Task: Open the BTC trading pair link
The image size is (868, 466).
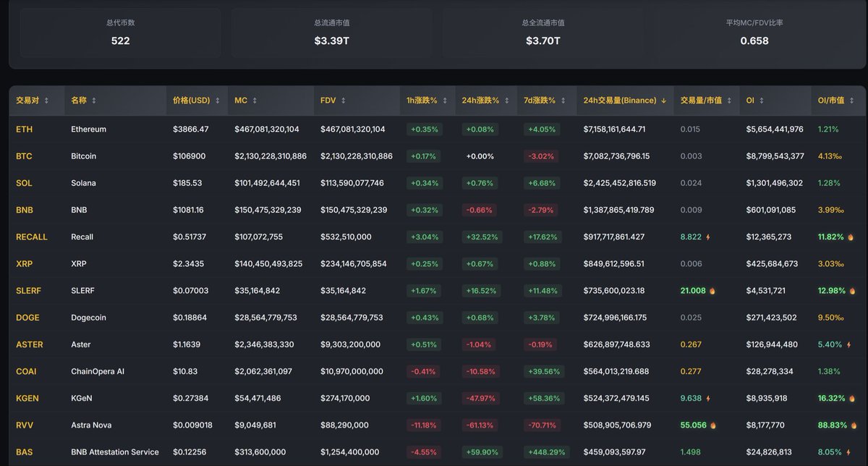Action: (24, 156)
